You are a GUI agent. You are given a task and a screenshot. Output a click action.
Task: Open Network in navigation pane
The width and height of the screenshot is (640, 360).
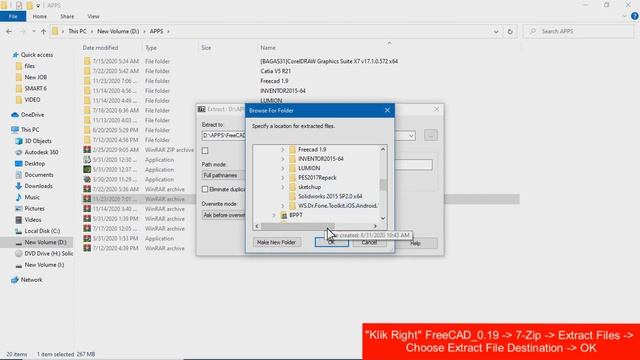point(31,280)
